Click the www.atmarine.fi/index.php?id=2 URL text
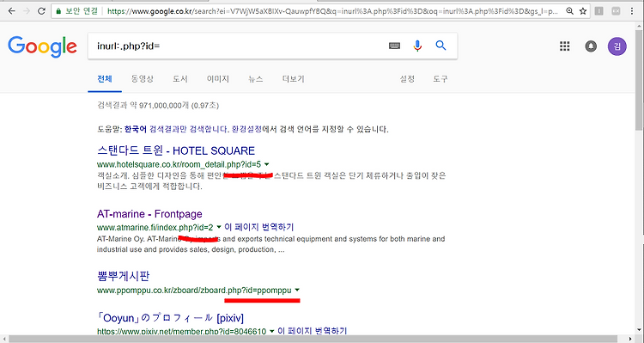Screen dimensions: 644x343 155,228
